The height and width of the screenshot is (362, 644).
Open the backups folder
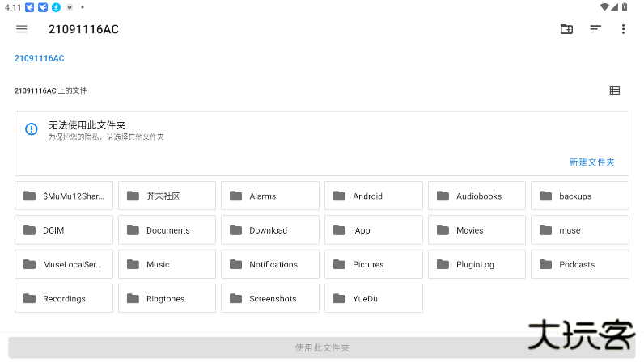point(580,196)
